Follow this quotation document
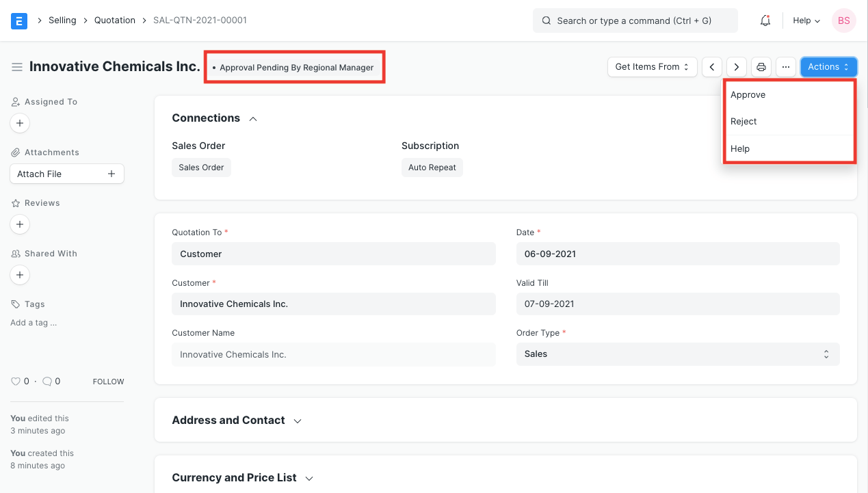 (x=108, y=381)
